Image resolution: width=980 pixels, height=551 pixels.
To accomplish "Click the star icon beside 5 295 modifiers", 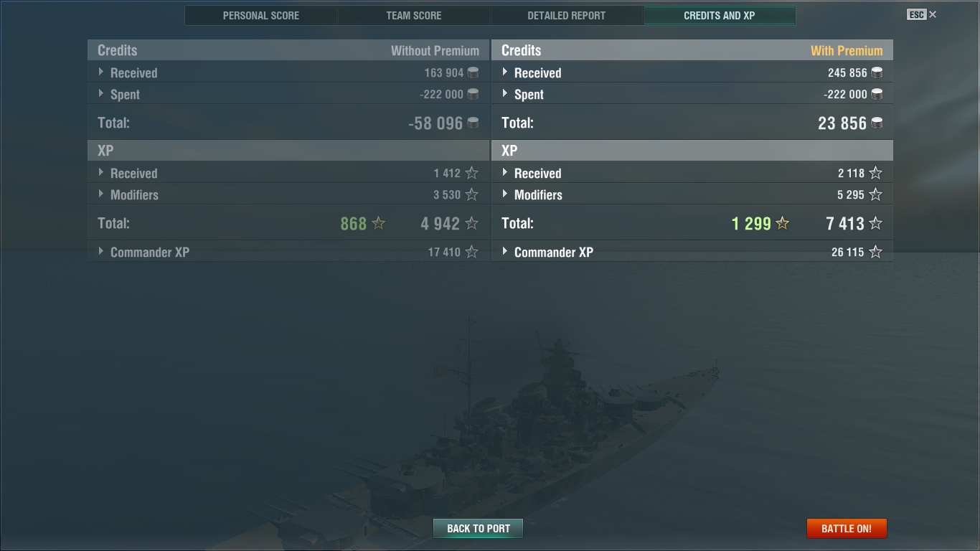I will (x=875, y=194).
